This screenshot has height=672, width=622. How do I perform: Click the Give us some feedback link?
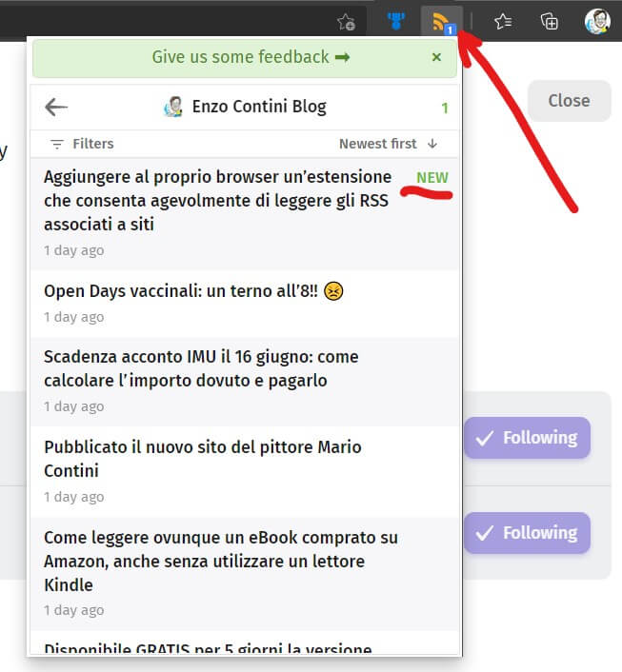click(250, 57)
